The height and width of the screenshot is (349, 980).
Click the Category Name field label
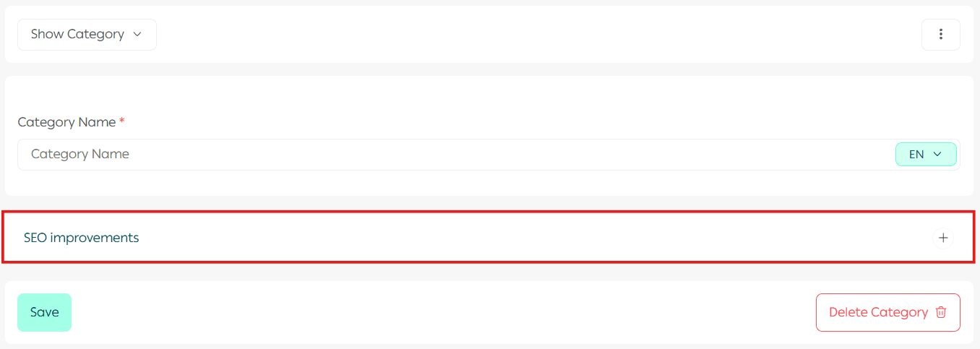66,122
